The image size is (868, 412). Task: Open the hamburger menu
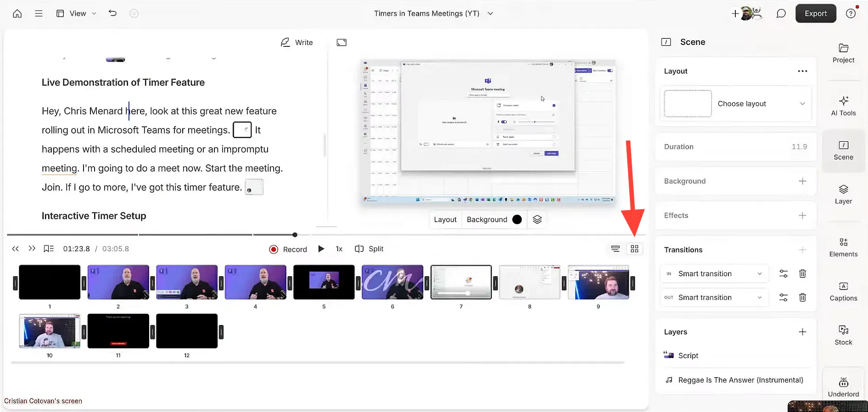coord(39,13)
